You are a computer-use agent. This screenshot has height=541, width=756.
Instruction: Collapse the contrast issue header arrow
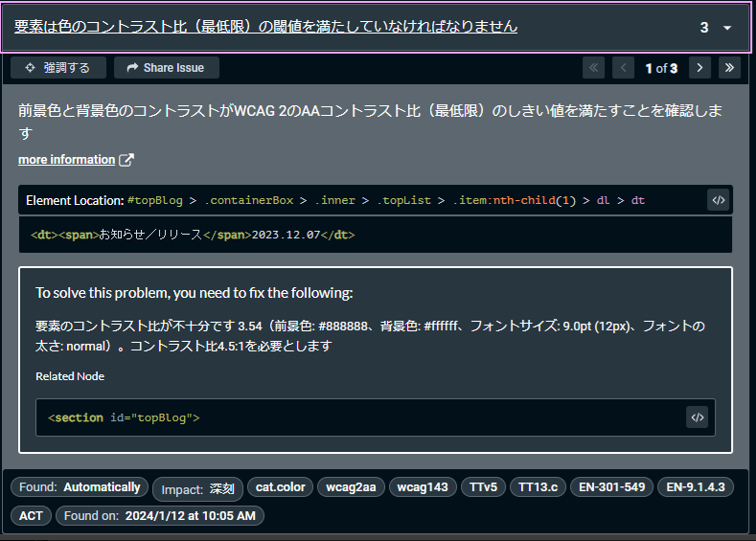(x=727, y=28)
